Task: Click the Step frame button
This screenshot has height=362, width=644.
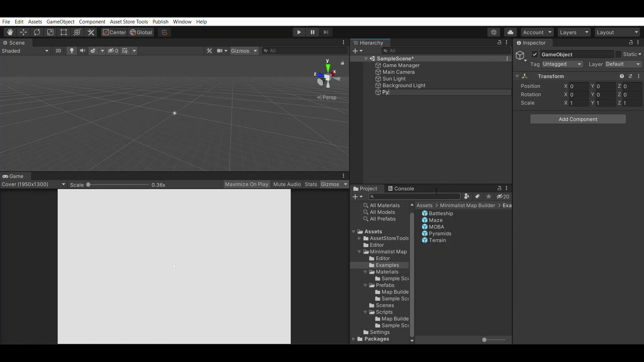Action: coord(326,32)
